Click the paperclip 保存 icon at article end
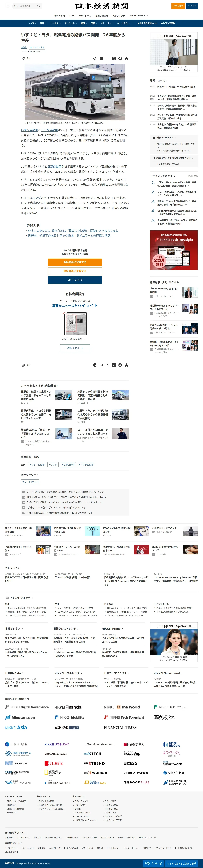 click(23, 365)
